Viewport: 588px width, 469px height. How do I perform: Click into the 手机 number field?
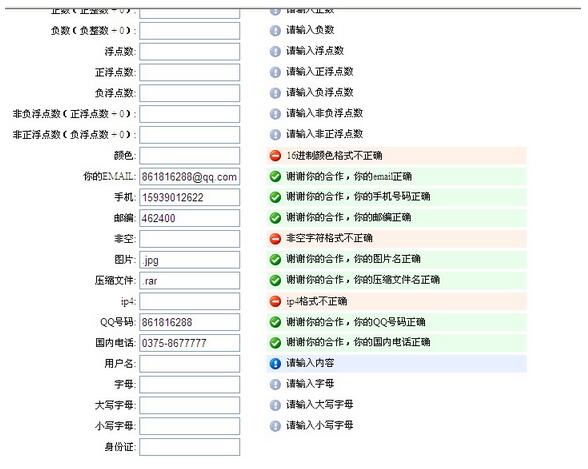coord(189,197)
